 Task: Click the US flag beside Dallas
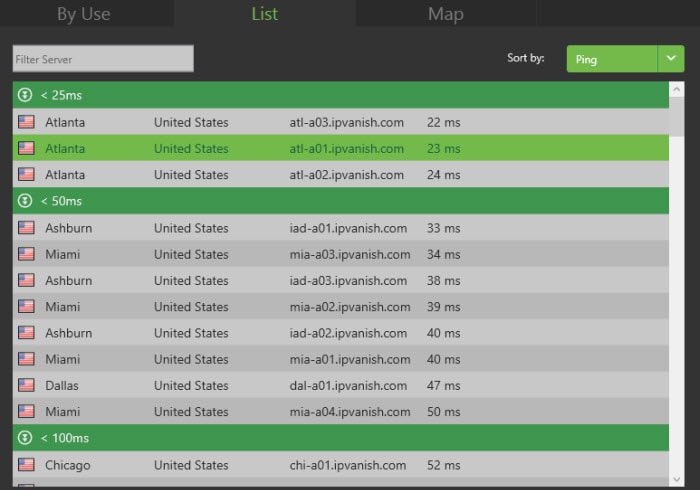pyautogui.click(x=27, y=385)
